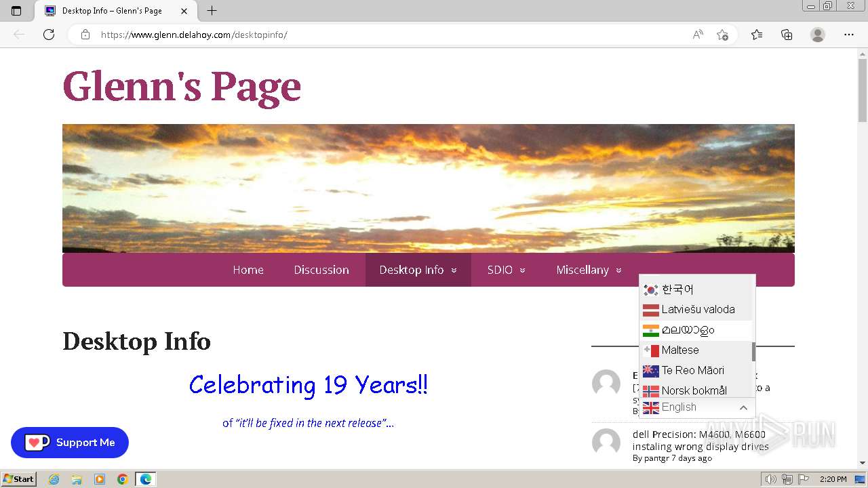The width and height of the screenshot is (868, 488).
Task: Open the Discussion menu item
Action: (321, 270)
